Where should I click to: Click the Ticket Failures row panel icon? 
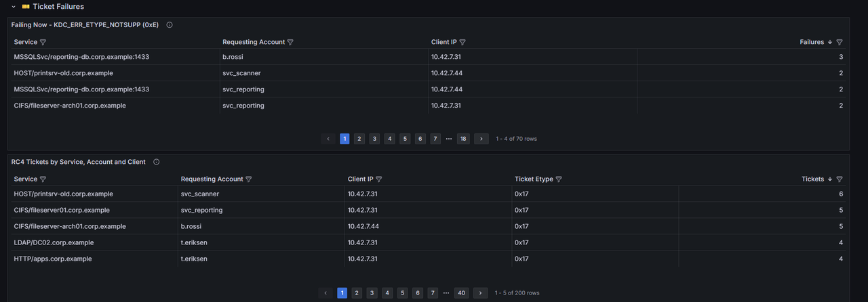click(26, 6)
